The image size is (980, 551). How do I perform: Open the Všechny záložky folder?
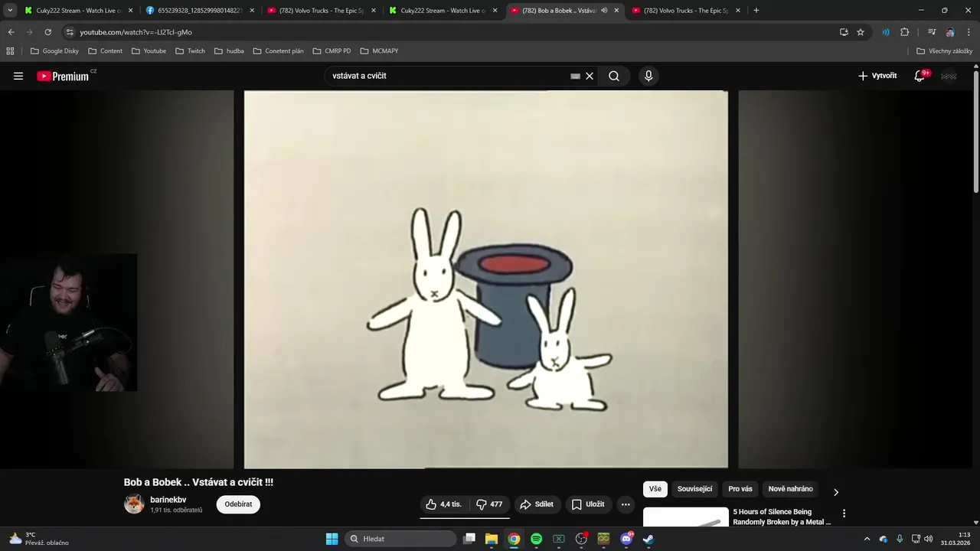pos(944,51)
